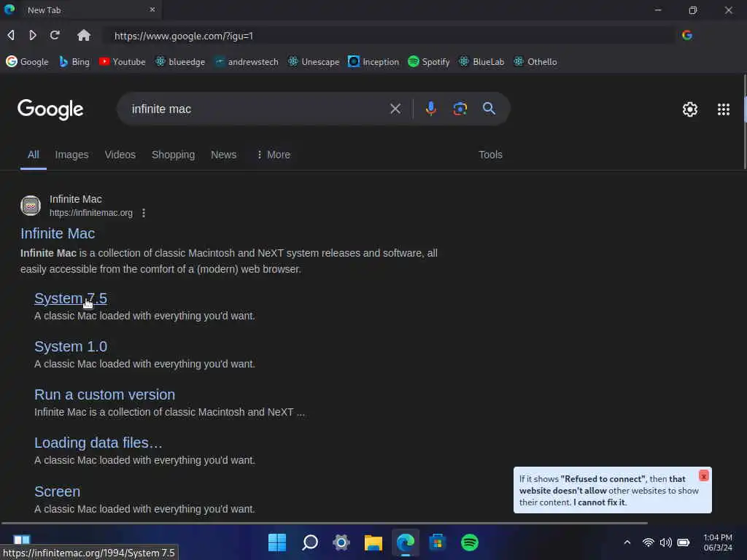Image resolution: width=747 pixels, height=560 pixels.
Task: Open the Unescape bookmark
Action: point(314,61)
